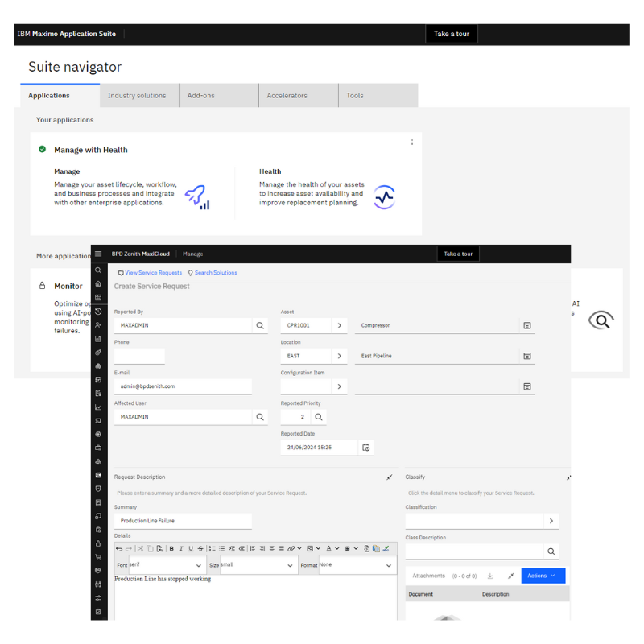
Task: Click the search icon in the left sidebar
Action: (97, 271)
